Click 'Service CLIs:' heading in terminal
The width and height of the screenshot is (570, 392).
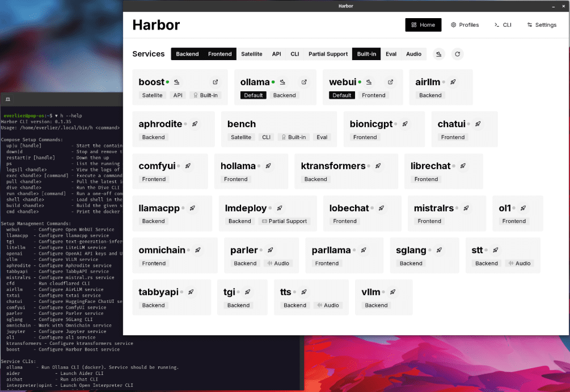18,361
